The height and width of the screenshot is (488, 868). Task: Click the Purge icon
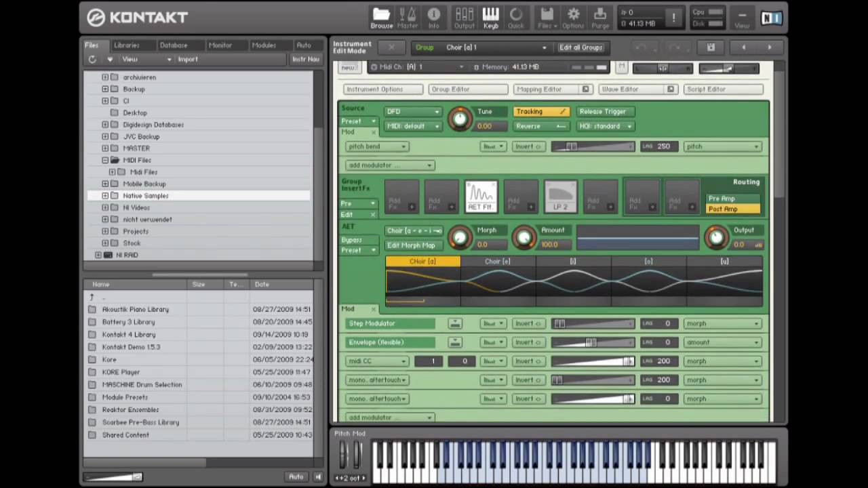click(x=600, y=18)
